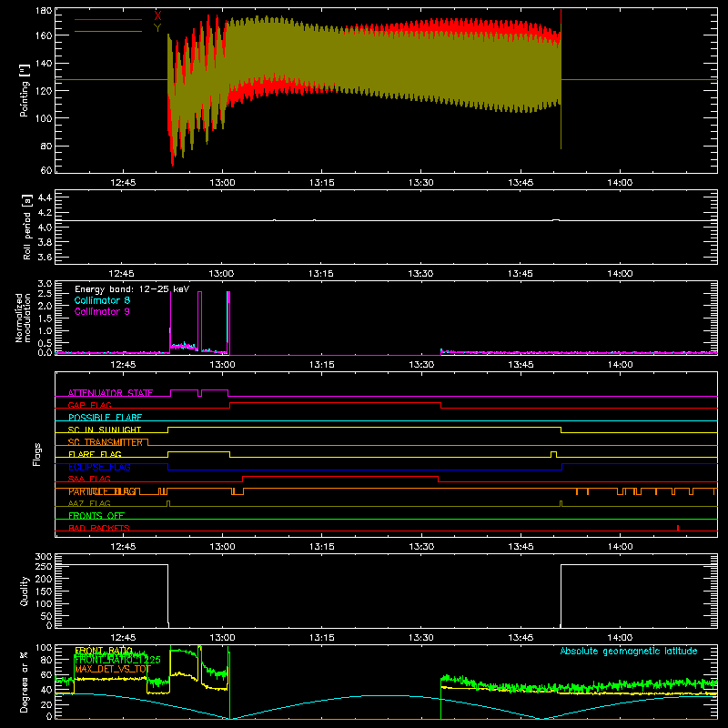728x728 pixels.
Task: Click the FRONT_RATIO_1225 legend label
Action: [117, 660]
